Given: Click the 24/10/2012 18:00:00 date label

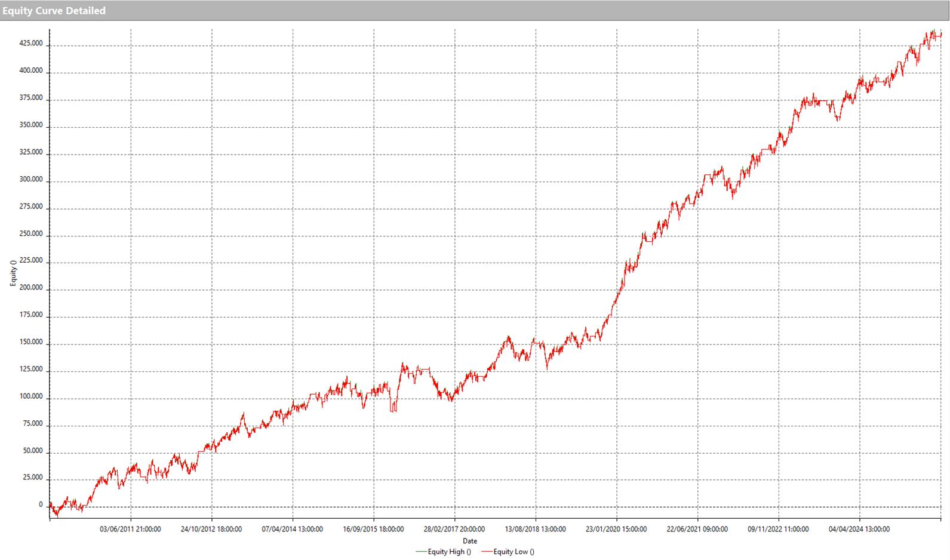Looking at the screenshot, I should tap(211, 529).
